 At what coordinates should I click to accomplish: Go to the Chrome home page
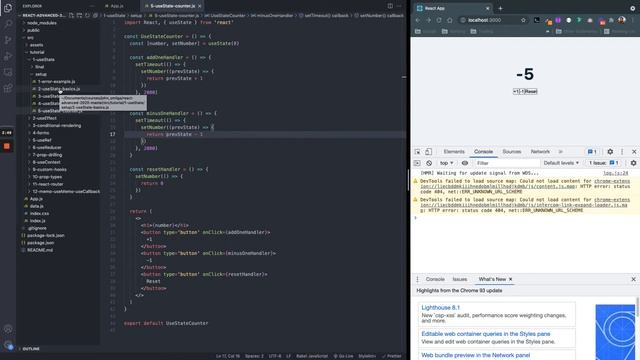click(x=450, y=20)
